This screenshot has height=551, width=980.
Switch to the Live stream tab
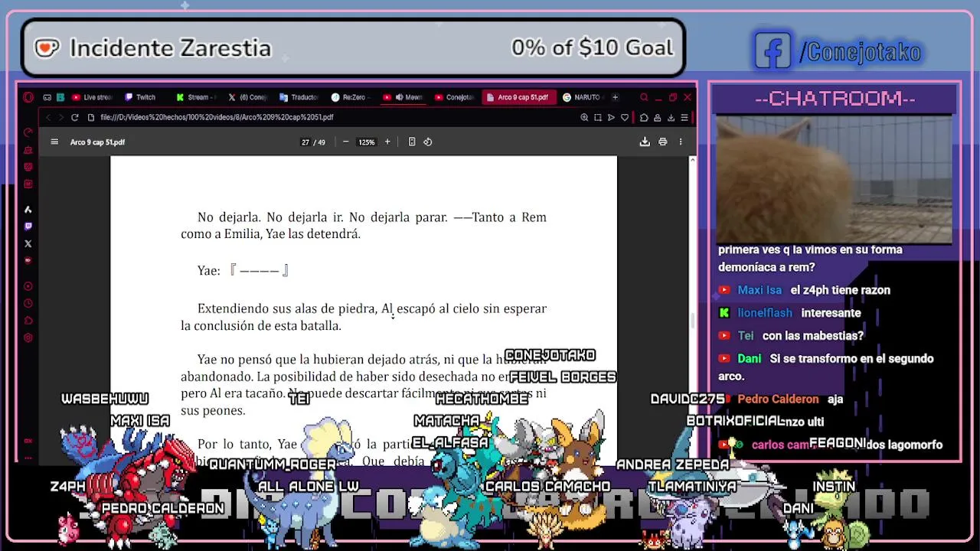pyautogui.click(x=92, y=97)
